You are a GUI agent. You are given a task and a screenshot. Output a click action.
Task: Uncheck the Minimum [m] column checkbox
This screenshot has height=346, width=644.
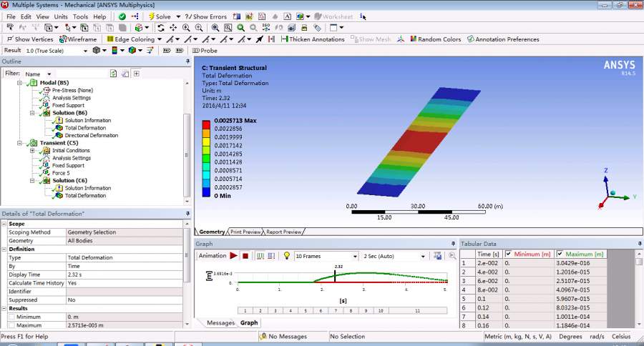pyautogui.click(x=508, y=254)
